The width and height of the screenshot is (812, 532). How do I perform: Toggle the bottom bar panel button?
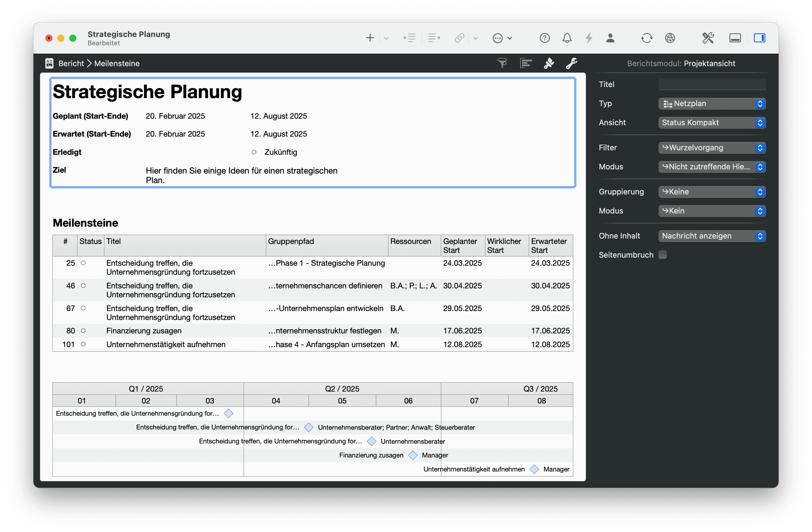click(735, 38)
